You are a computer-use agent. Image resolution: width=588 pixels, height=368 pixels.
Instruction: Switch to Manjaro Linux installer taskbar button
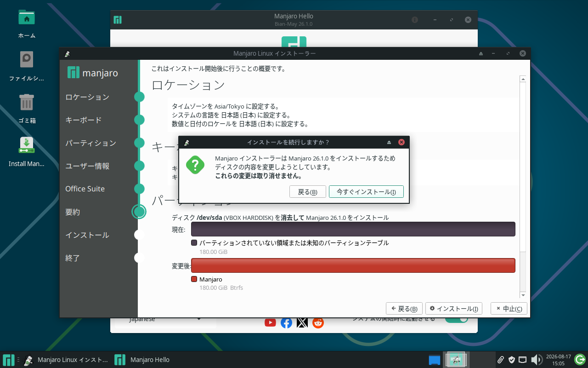tap(66, 360)
